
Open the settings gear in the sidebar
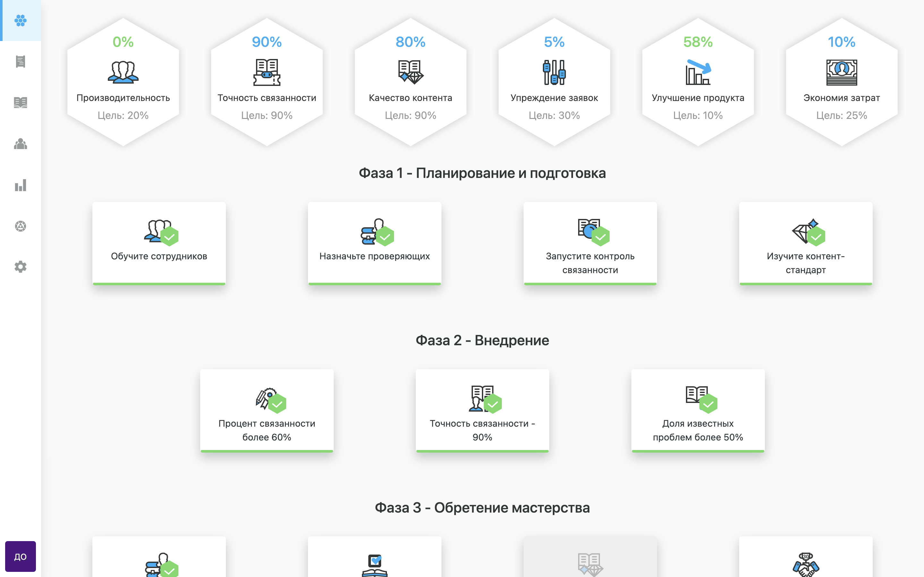pyautogui.click(x=21, y=267)
